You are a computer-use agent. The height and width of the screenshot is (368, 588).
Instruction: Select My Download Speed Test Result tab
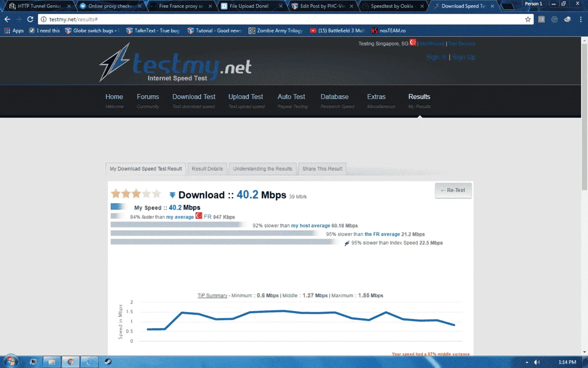(146, 169)
